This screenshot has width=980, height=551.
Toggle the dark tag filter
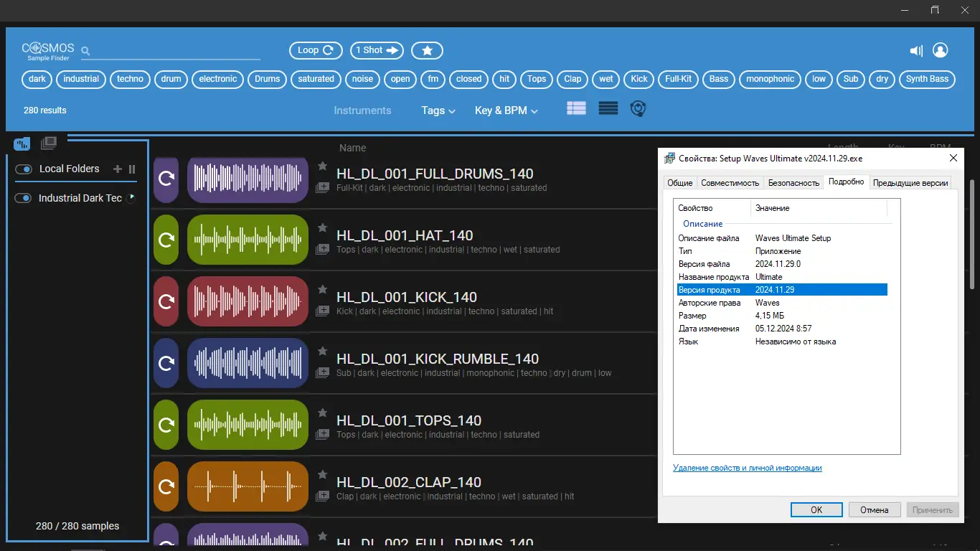tap(37, 79)
